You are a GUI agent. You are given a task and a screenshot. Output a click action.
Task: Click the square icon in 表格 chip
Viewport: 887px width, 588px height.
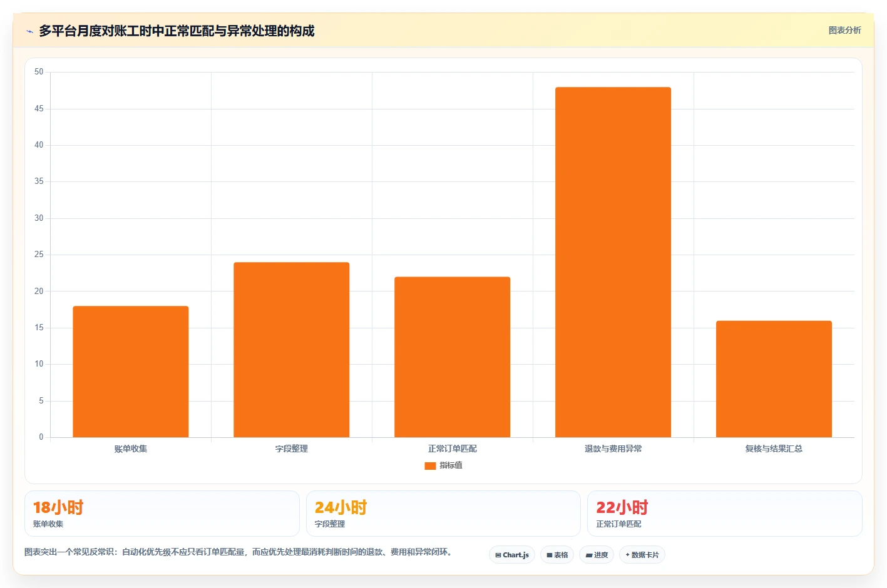tap(550, 555)
